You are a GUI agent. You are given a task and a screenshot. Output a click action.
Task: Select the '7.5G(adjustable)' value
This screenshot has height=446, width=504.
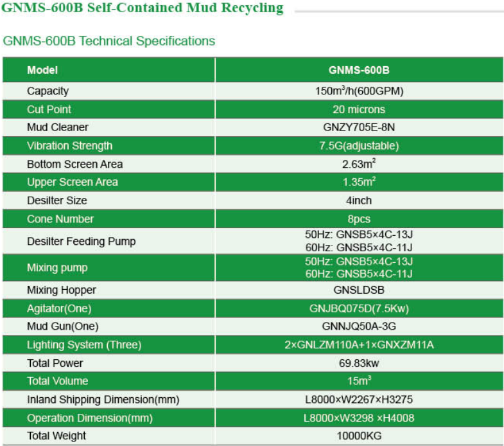pos(359,146)
